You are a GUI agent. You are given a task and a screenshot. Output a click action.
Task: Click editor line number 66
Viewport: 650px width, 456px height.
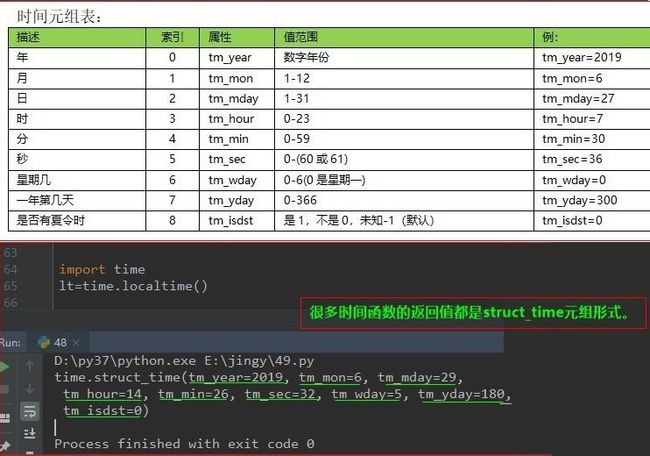pyautogui.click(x=10, y=303)
